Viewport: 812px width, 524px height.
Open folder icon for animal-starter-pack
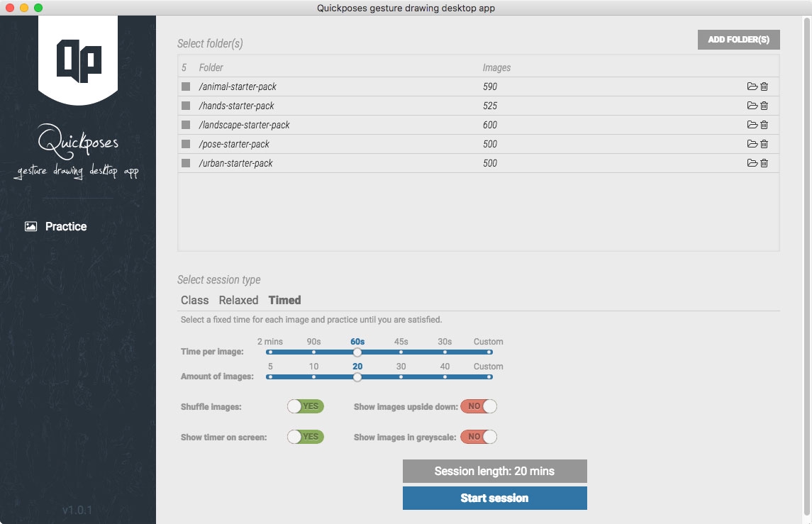[752, 87]
